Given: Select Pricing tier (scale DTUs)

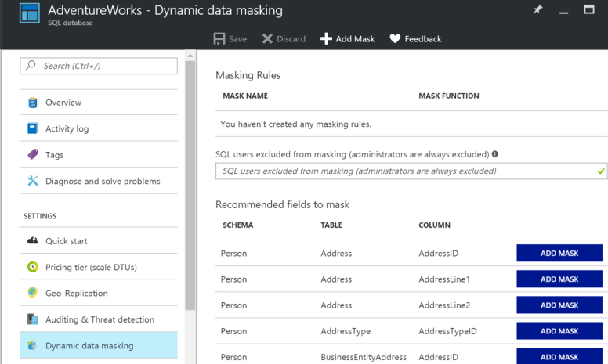Looking at the screenshot, I should coord(99,267).
